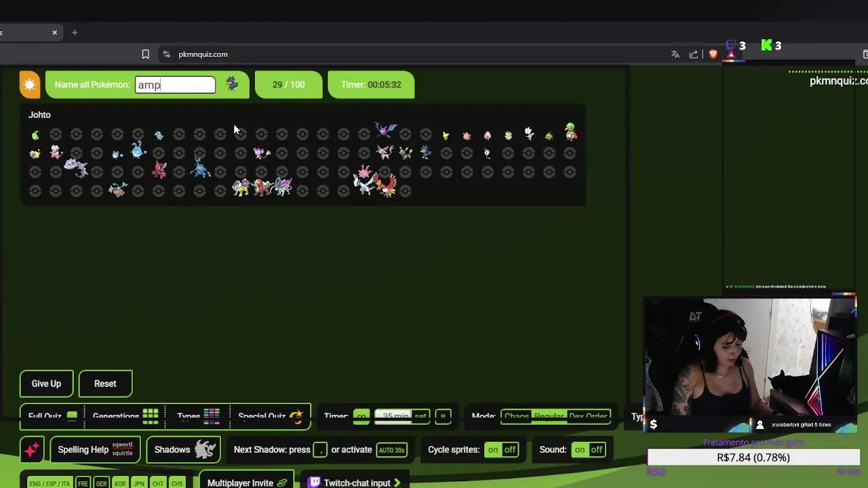The image size is (868, 488).
Task: Activate the AUTO 20s shadow toggle
Action: pos(391,449)
